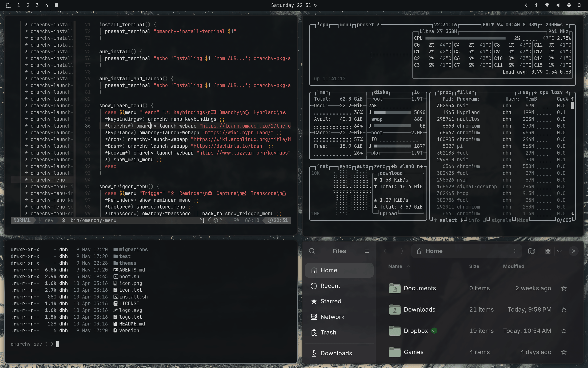
Task: Click the right arrow after cpu lazy sorting
Action: coord(567,92)
